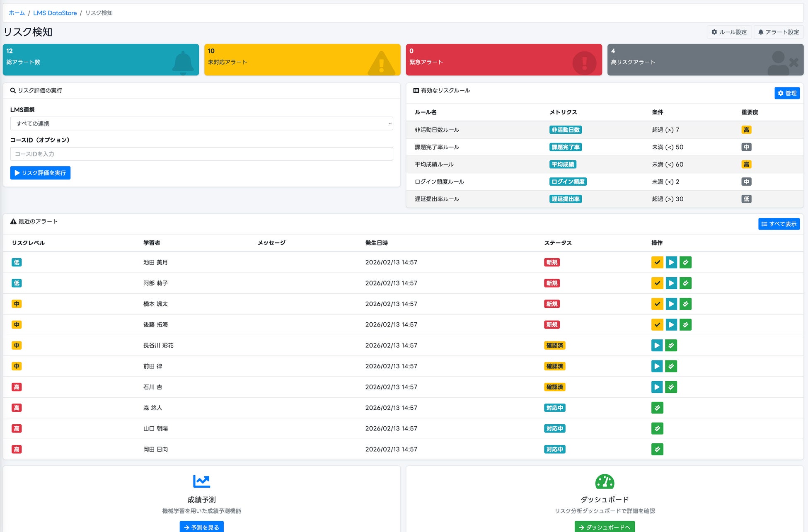Click yellow acknowledge checkmark for 後藤 拓海

tap(657, 324)
